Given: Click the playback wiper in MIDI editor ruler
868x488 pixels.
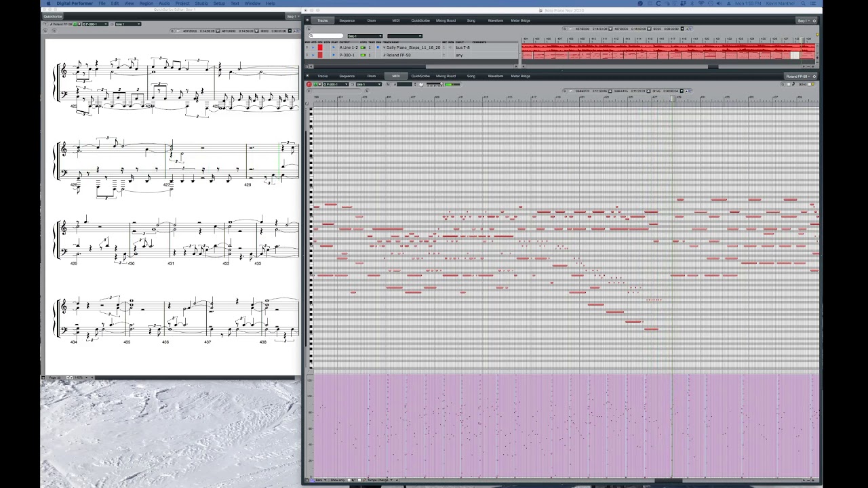Looking at the screenshot, I should click(x=673, y=98).
